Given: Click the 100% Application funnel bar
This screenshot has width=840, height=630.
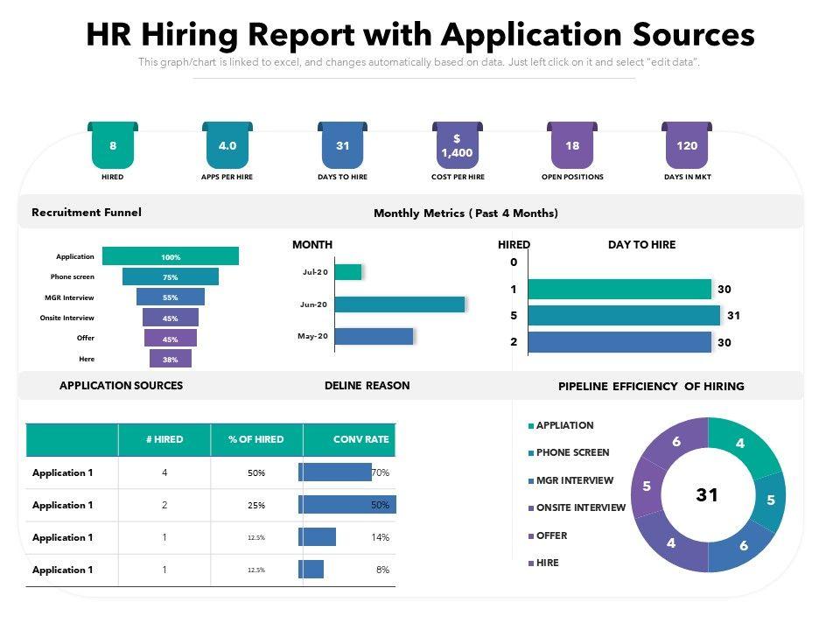Looking at the screenshot, I should pyautogui.click(x=171, y=256).
